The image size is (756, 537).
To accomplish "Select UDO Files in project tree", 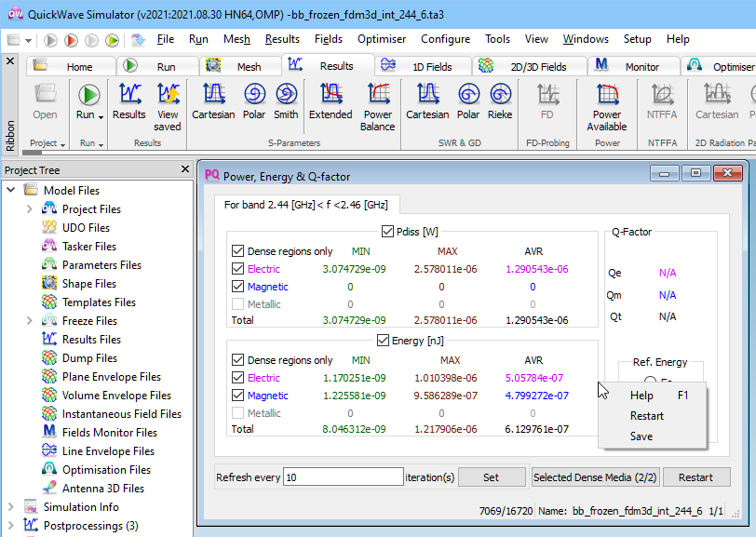I will click(86, 227).
